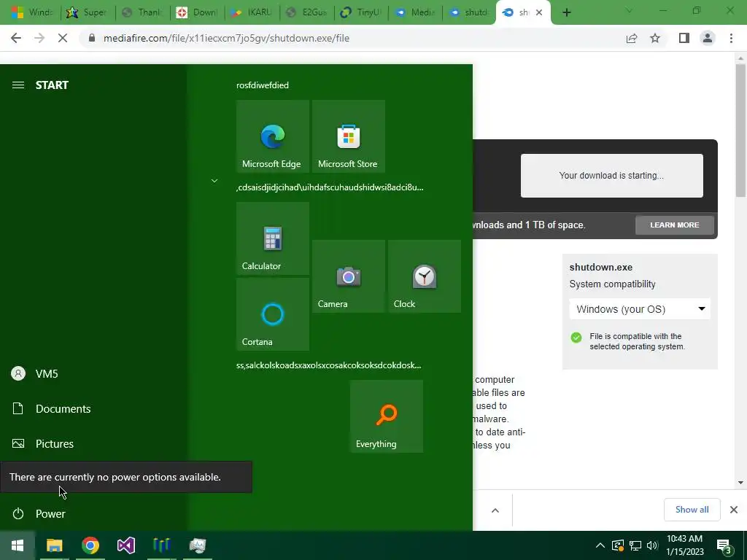Expand download item chevron menu
The image size is (747, 560).
pos(495,510)
